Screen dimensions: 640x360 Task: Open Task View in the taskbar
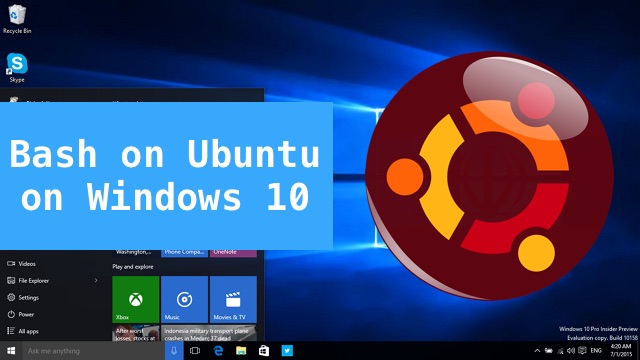(x=195, y=351)
